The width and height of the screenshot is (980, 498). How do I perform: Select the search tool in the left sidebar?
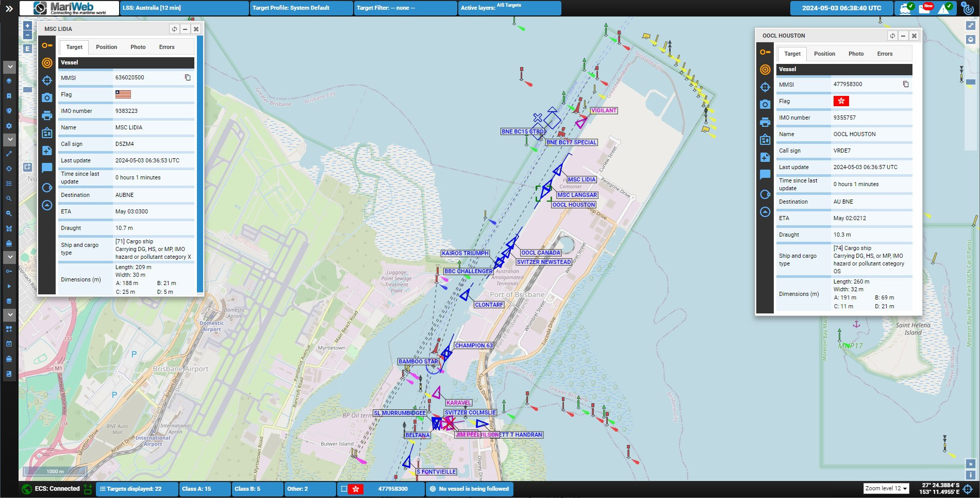pos(9,198)
